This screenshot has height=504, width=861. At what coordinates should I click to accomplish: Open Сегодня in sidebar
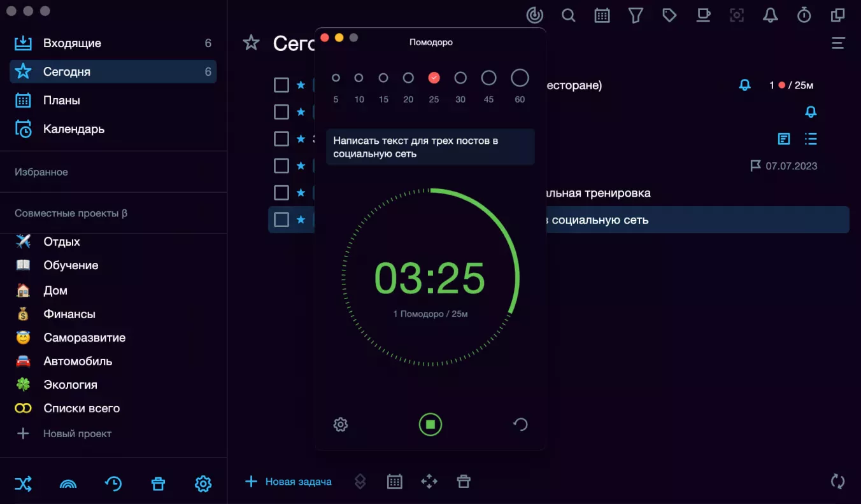pos(113,72)
